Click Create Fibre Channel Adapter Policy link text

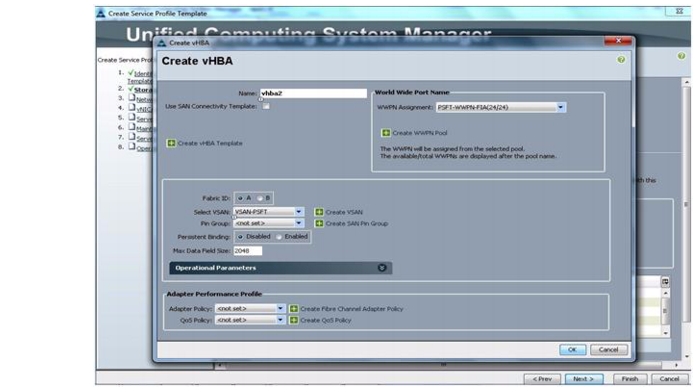pos(352,309)
